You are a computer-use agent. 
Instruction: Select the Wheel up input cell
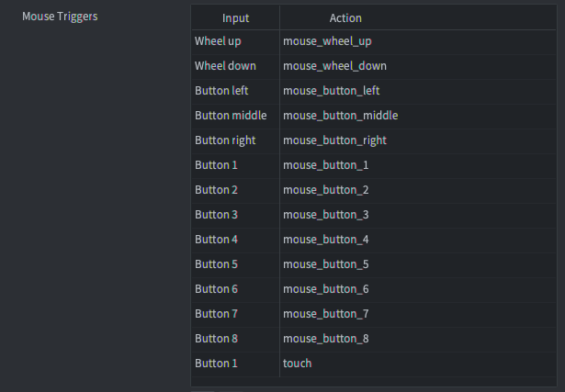tap(235, 41)
